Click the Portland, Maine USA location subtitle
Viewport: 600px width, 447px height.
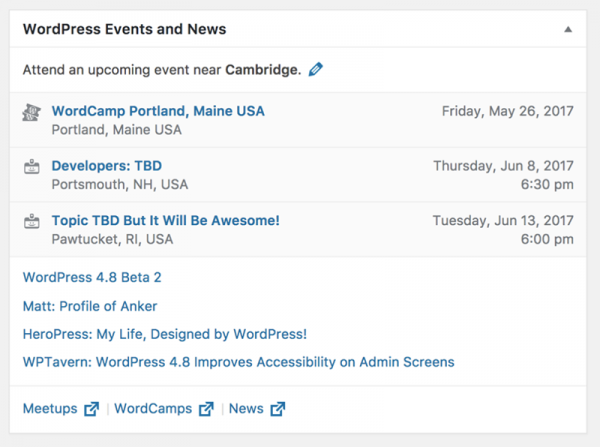coord(117,130)
